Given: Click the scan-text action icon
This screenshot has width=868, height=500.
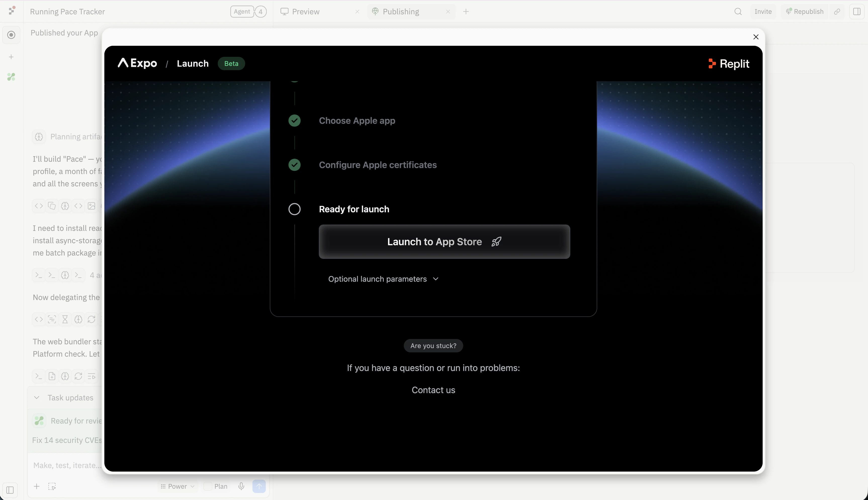Looking at the screenshot, I should 52,319.
